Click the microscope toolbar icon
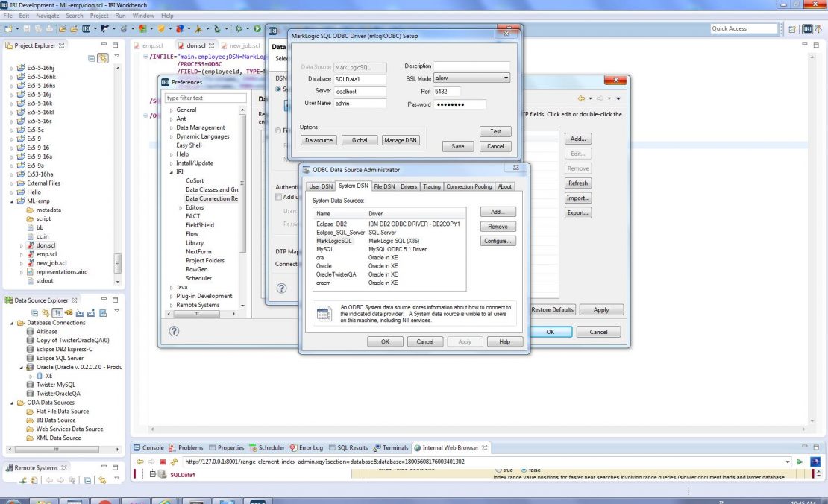This screenshot has width=828, height=504. [217, 28]
